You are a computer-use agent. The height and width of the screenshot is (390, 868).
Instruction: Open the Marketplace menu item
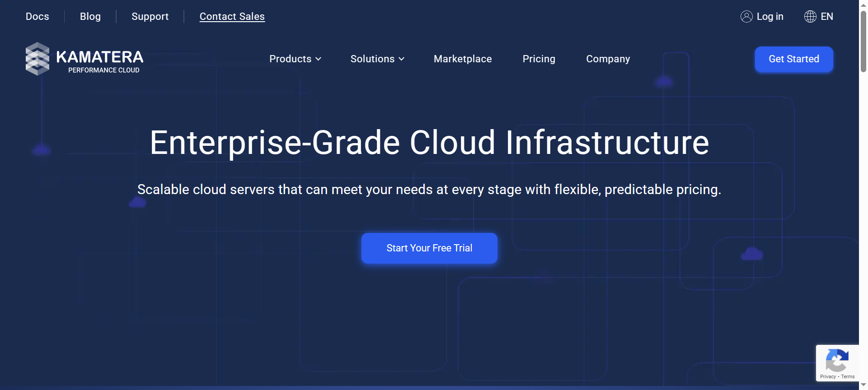click(462, 59)
